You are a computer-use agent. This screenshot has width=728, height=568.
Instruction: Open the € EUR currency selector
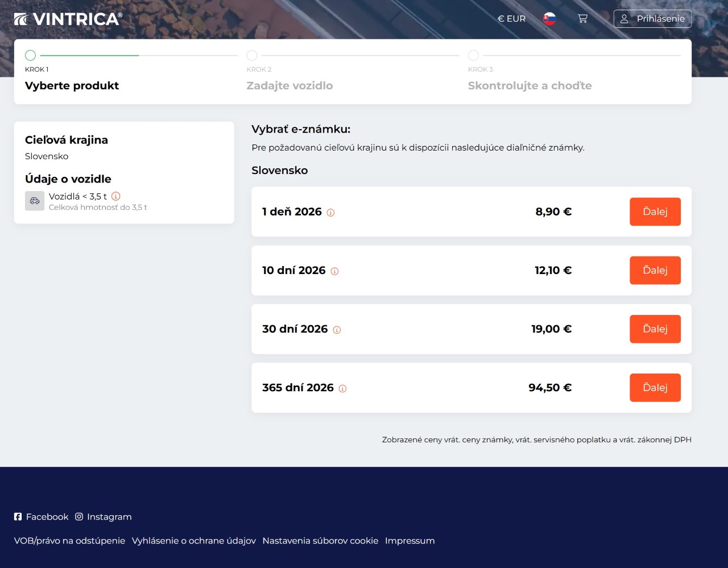point(511,19)
